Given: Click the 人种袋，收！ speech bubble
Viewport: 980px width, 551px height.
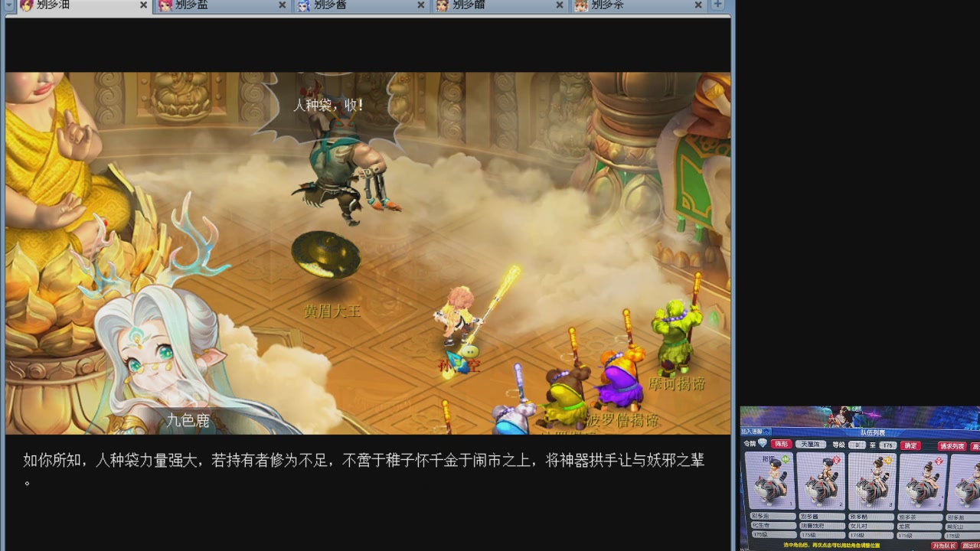Looking at the screenshot, I should [329, 106].
